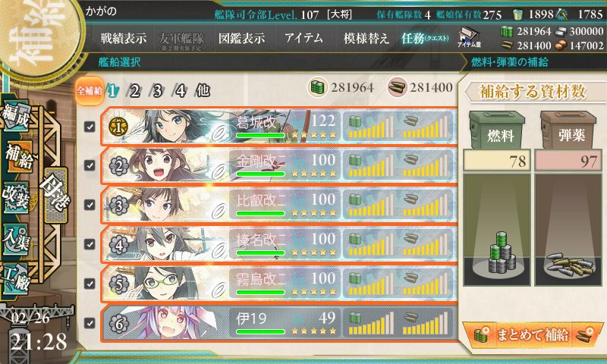Toggle the checkbox beside 比叡改二
This screenshot has height=364, width=607.
(x=90, y=205)
